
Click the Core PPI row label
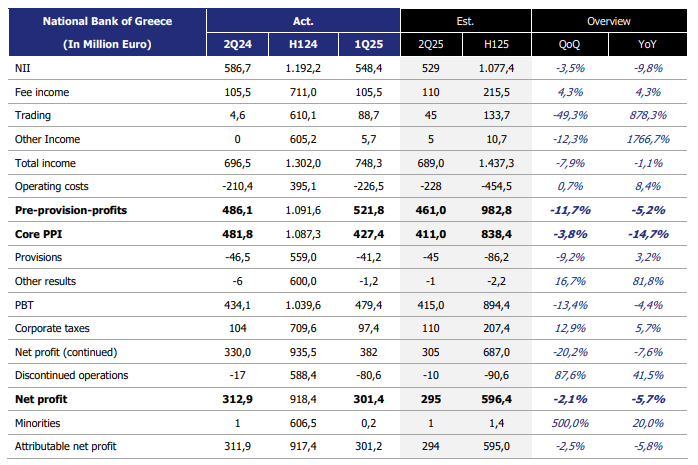pos(38,234)
